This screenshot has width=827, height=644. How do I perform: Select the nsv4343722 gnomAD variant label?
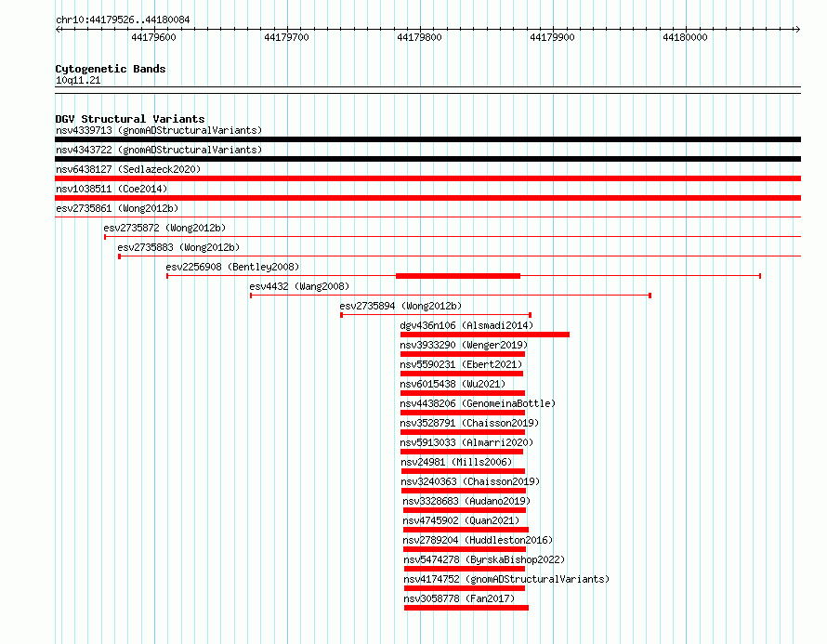[x=159, y=150]
